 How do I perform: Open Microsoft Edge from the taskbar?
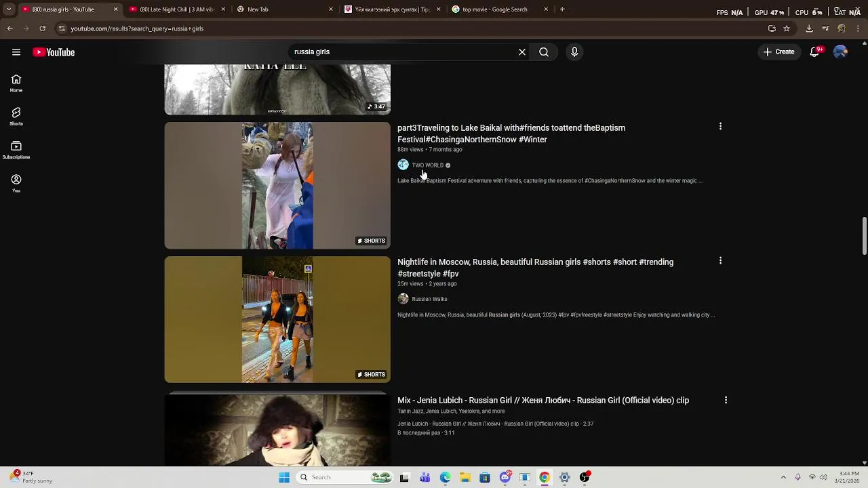coord(445,477)
